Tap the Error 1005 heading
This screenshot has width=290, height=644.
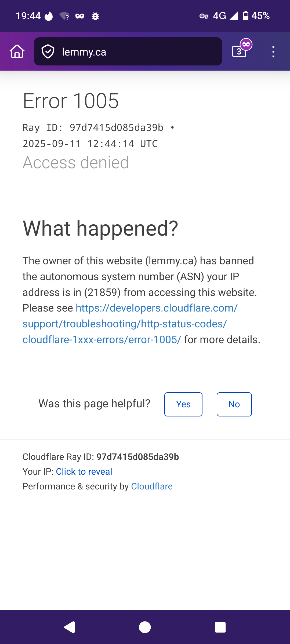coord(71,101)
